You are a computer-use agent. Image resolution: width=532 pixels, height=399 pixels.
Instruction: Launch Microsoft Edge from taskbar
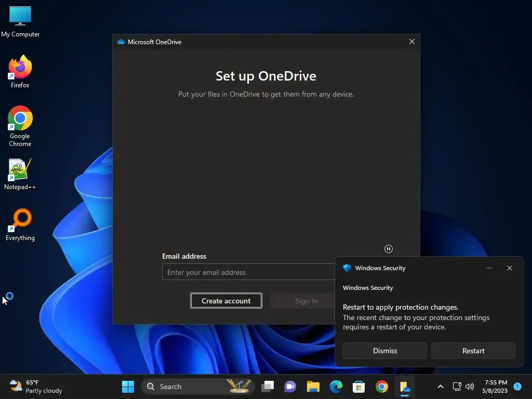(x=336, y=387)
